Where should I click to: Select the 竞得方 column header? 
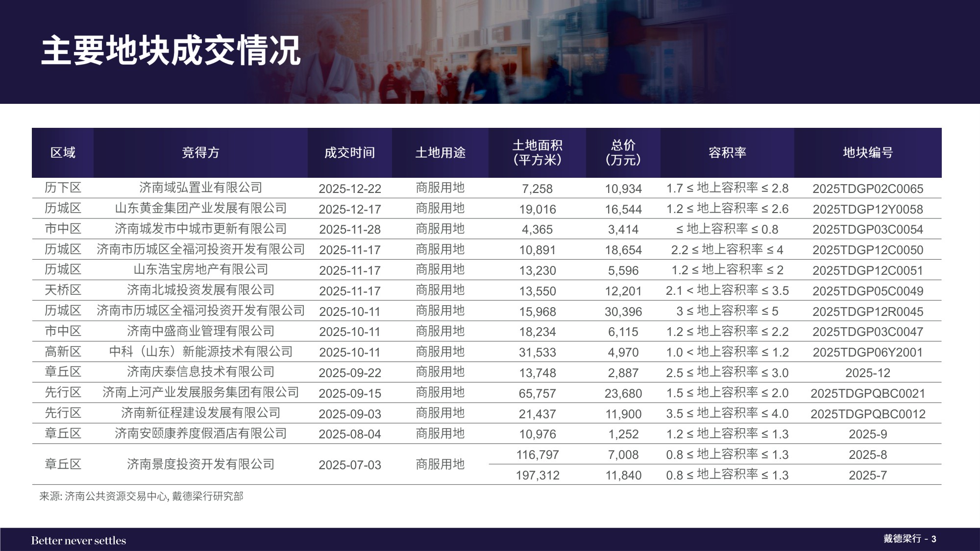(x=200, y=153)
